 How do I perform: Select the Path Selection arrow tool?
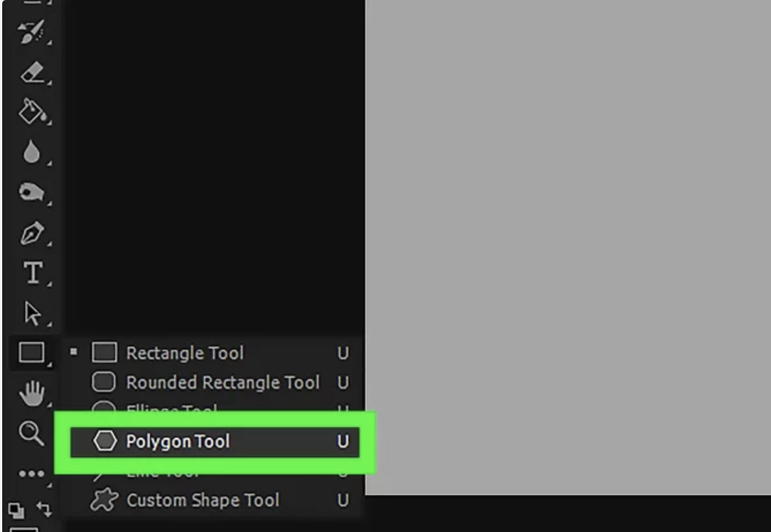[x=32, y=312]
